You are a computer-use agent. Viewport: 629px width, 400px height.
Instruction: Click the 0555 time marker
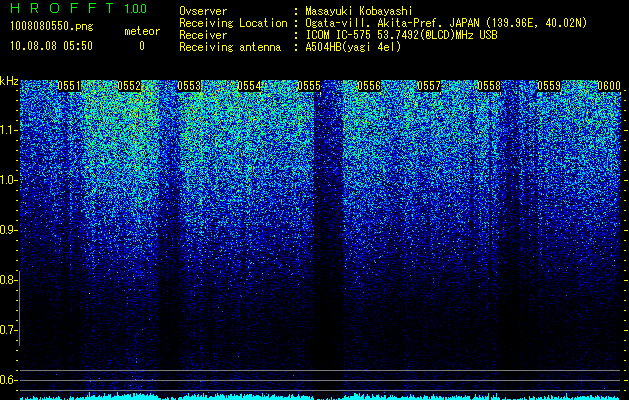point(309,86)
